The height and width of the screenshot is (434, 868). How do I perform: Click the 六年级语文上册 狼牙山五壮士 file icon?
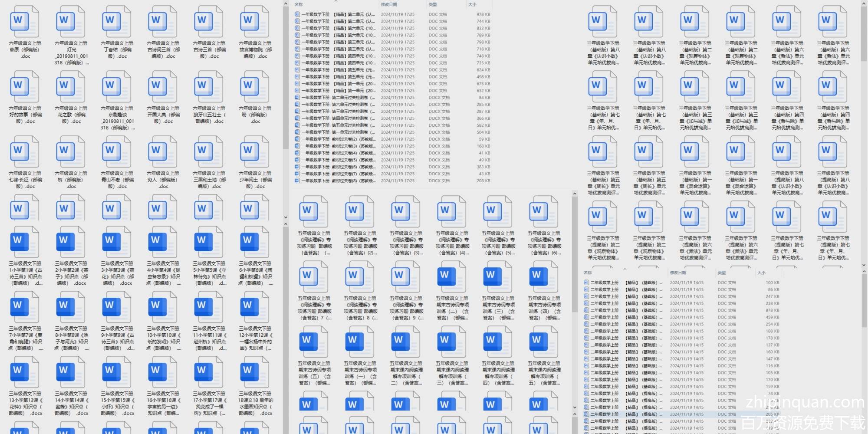209,87
